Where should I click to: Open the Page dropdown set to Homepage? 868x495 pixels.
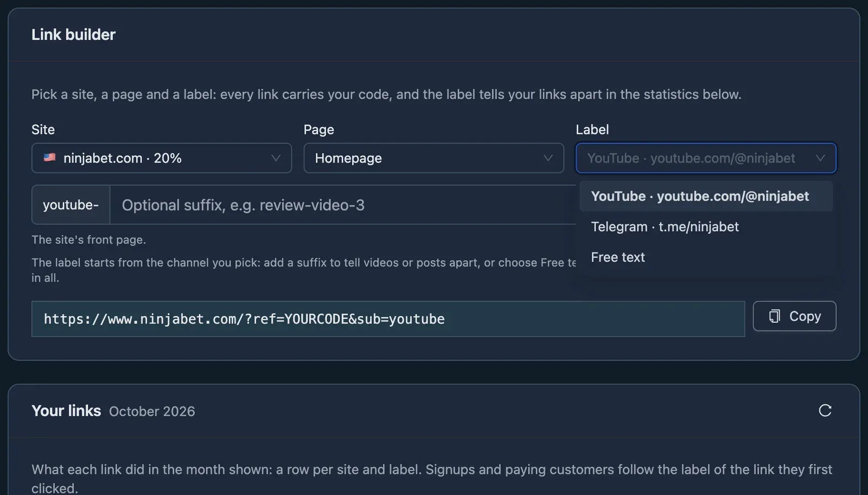tap(433, 158)
